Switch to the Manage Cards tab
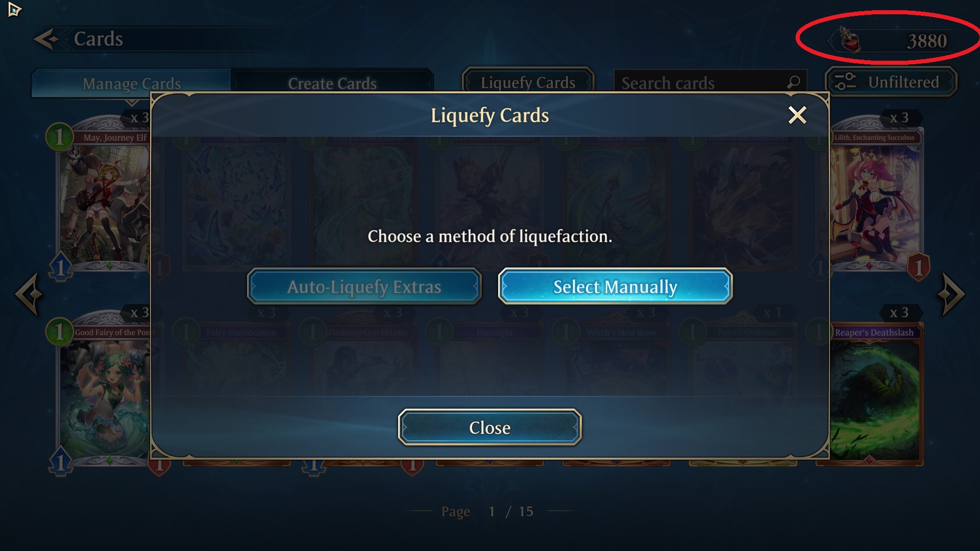Image resolution: width=980 pixels, height=551 pixels. pyautogui.click(x=132, y=83)
